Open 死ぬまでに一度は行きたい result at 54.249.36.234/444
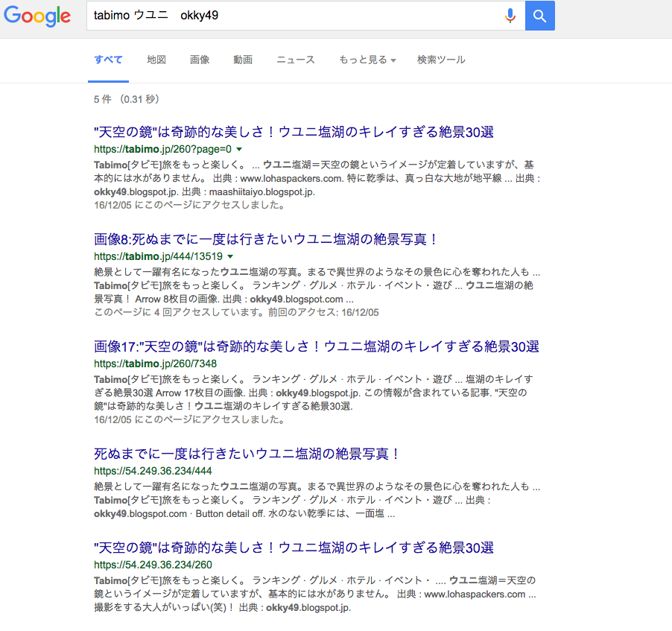 coord(247,453)
